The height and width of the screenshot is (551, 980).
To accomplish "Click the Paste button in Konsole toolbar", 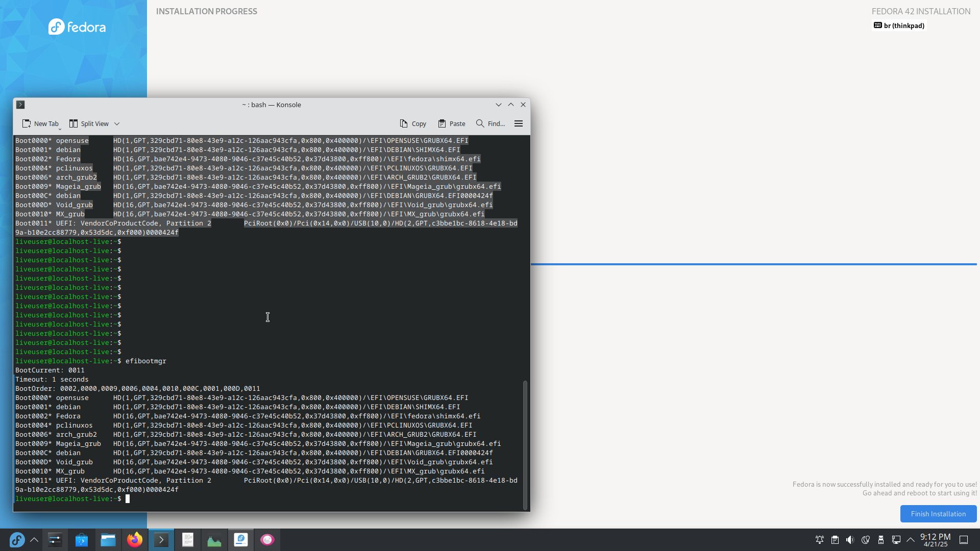I will (452, 123).
